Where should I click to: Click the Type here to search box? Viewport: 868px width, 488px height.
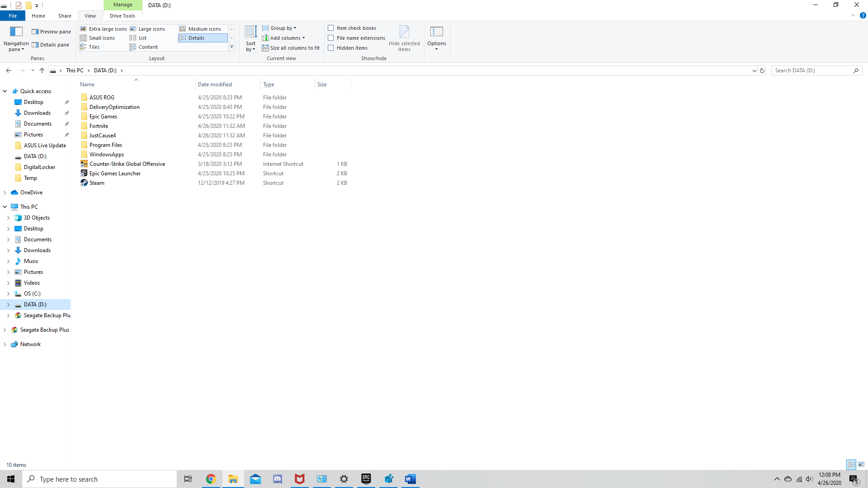[x=99, y=479]
